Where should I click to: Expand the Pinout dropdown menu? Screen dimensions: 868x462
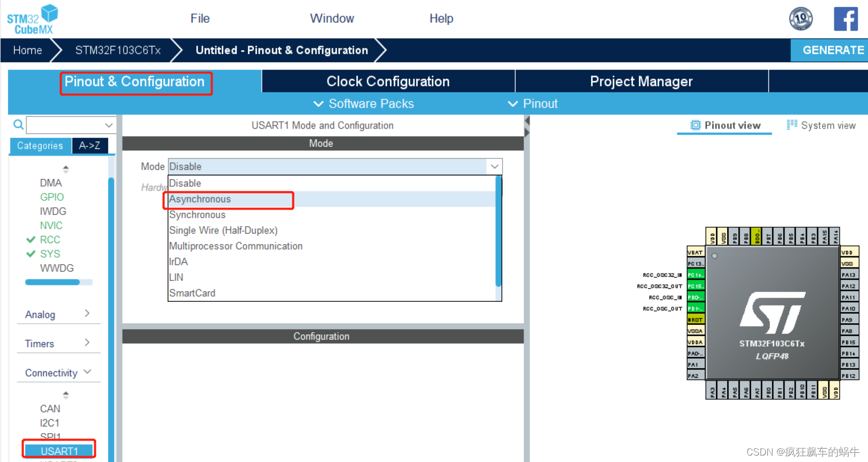click(533, 103)
